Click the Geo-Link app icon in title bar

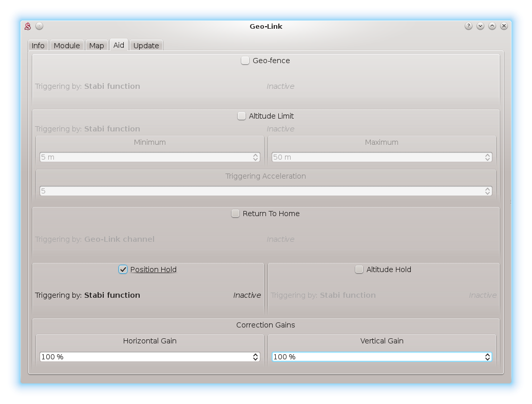click(28, 26)
